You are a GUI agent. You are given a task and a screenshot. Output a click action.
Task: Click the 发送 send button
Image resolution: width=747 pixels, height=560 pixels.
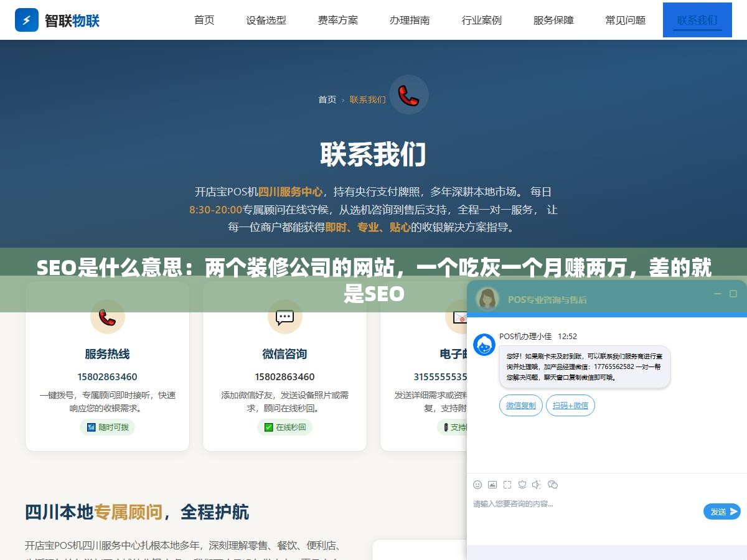click(722, 511)
